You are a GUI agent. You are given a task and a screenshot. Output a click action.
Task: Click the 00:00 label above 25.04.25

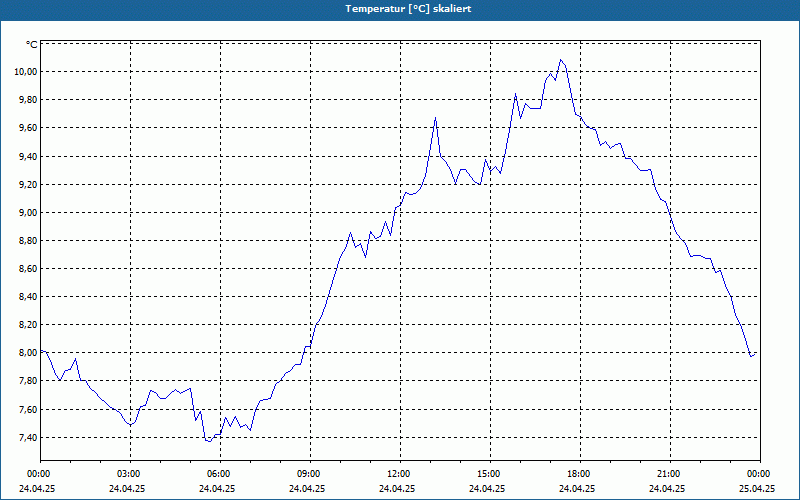(x=760, y=473)
